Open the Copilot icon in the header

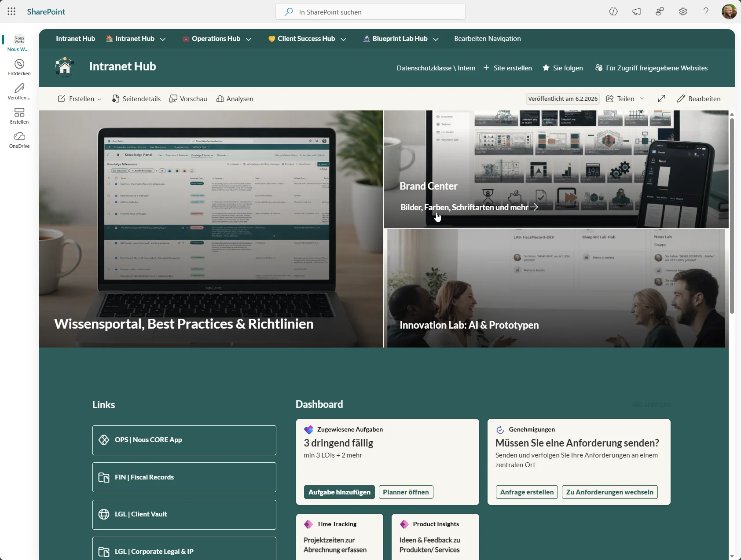pyautogui.click(x=613, y=12)
